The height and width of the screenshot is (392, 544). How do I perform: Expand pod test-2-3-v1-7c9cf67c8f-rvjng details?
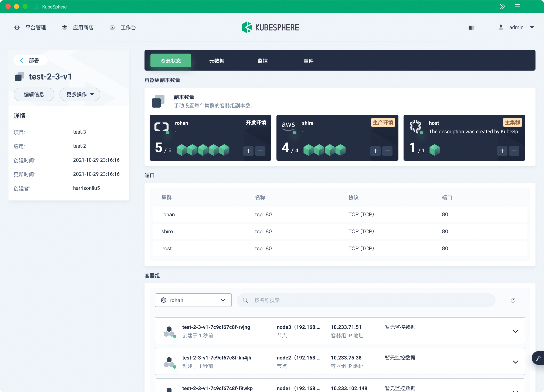[515, 331]
